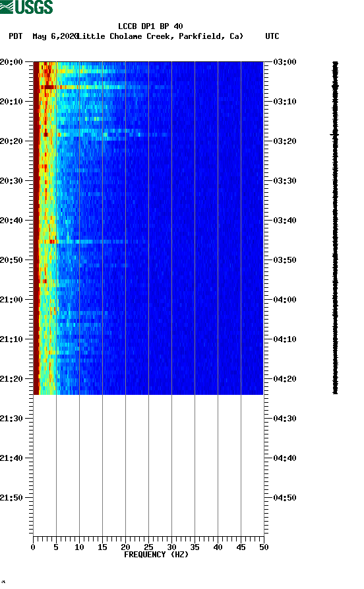
Task: Click the '30' frequency axis tick label
Action: [x=171, y=547]
